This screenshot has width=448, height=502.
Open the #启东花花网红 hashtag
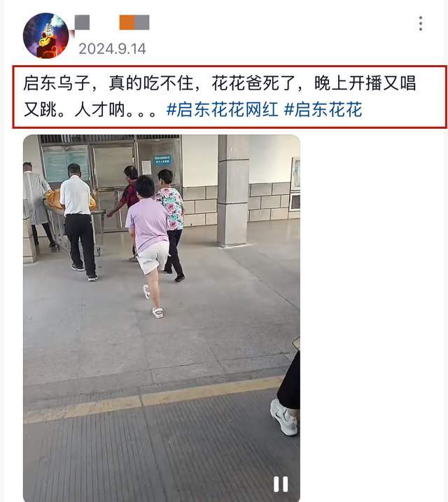pos(223,109)
